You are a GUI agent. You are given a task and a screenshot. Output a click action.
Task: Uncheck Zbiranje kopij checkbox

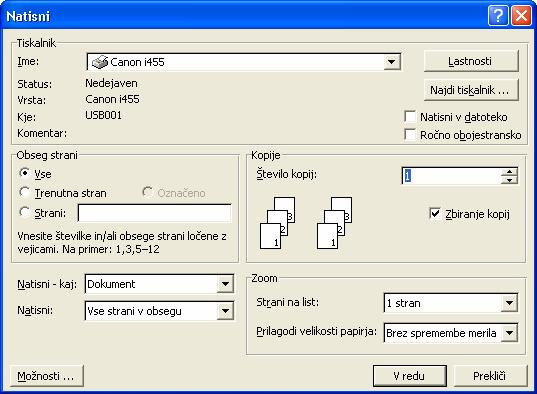tap(435, 213)
